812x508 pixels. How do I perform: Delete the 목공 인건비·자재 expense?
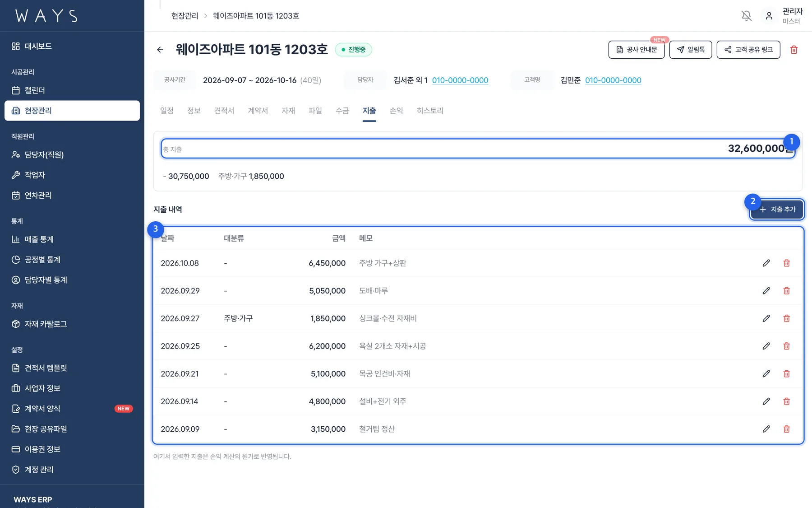(786, 374)
